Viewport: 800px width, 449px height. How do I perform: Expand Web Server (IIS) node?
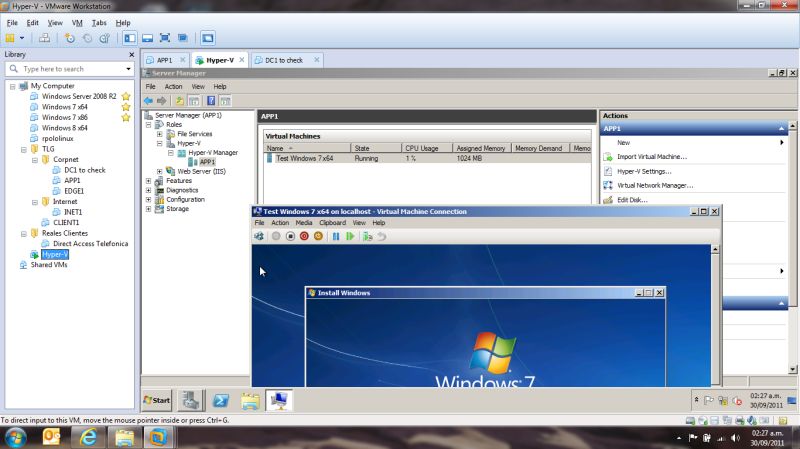pyautogui.click(x=160, y=171)
